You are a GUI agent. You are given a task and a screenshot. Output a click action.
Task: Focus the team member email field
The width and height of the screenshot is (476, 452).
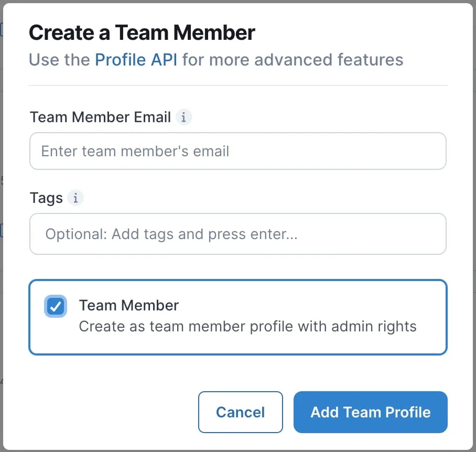238,151
